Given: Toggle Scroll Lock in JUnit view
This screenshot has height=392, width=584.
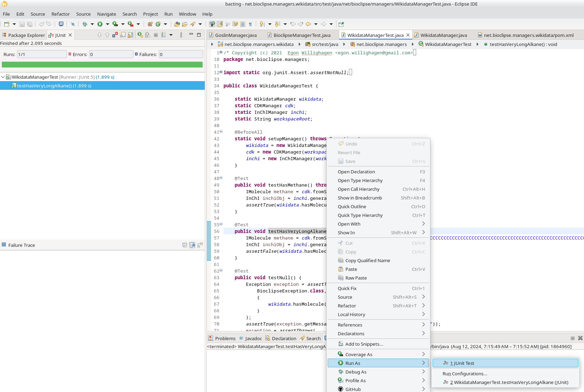Looking at the screenshot, I should (131, 35).
